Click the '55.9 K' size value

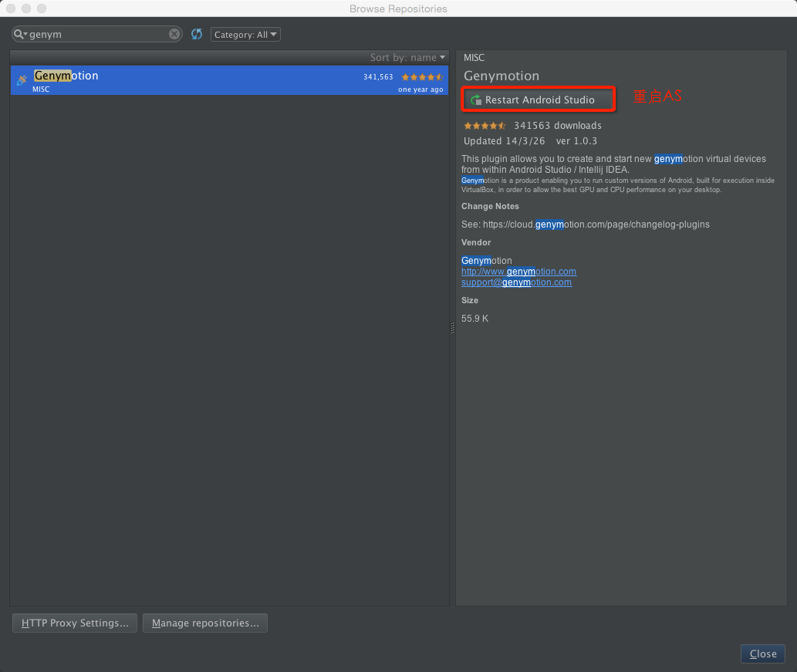click(474, 318)
